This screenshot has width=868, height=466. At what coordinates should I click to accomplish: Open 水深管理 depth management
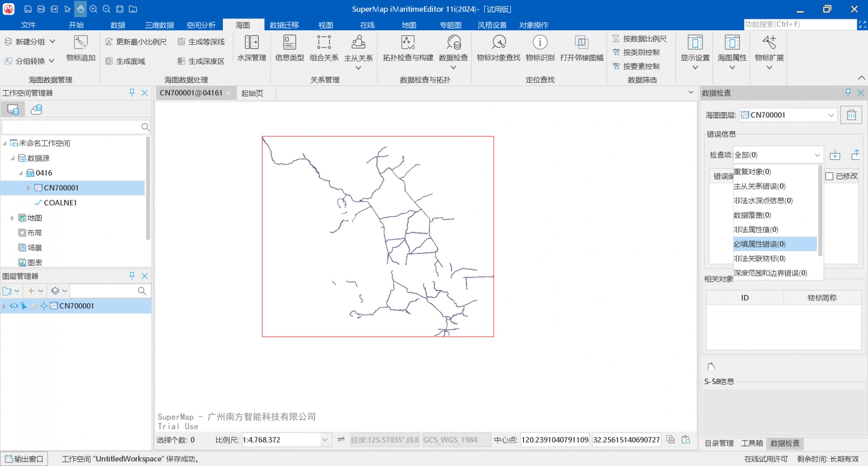pyautogui.click(x=251, y=48)
